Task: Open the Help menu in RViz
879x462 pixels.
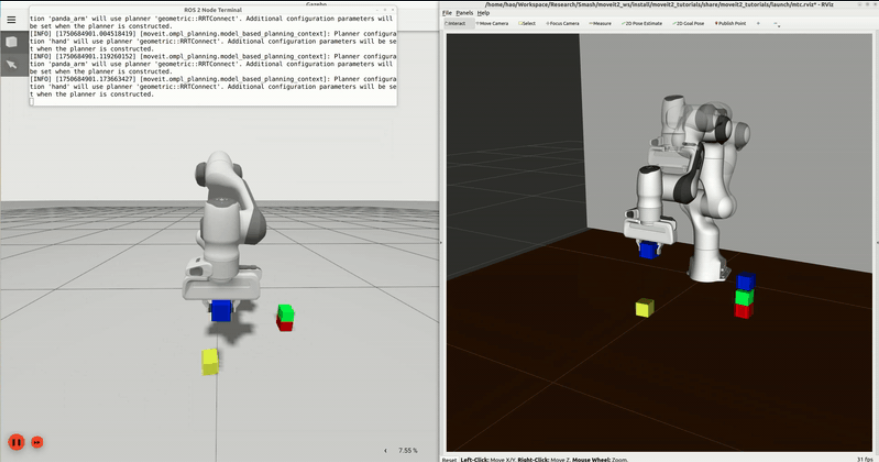Action: [483, 13]
